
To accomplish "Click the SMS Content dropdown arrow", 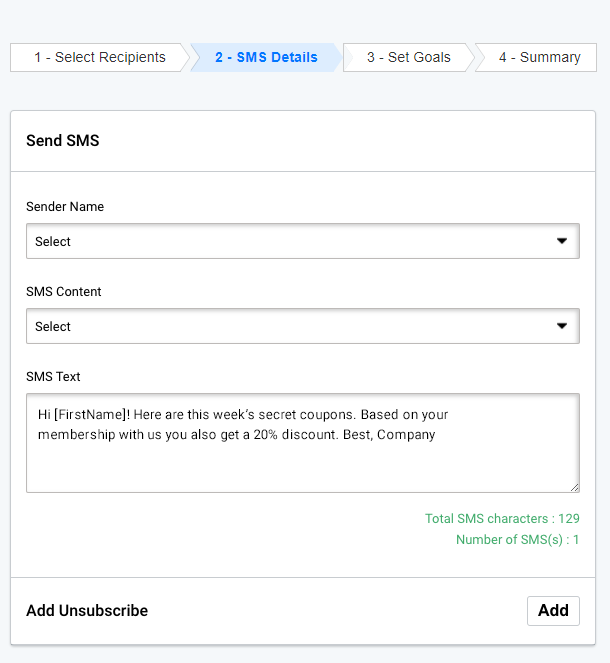I will [x=562, y=326].
